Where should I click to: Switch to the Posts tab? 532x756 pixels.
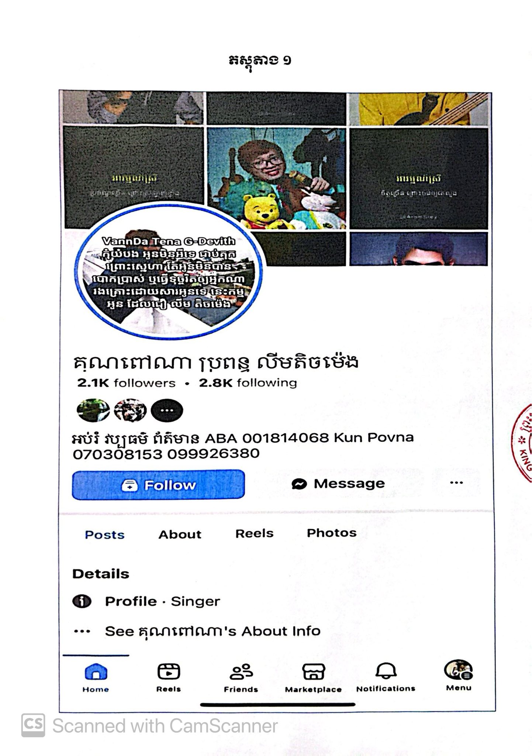pyautogui.click(x=105, y=535)
